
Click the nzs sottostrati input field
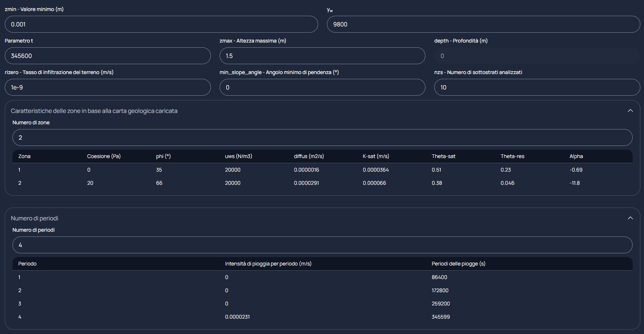tap(537, 87)
